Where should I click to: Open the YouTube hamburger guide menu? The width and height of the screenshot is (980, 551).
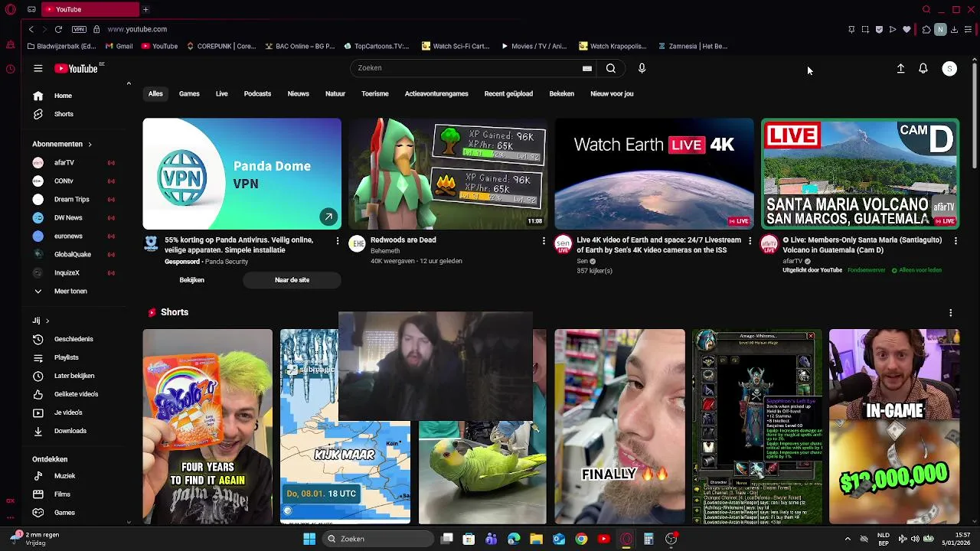(x=38, y=68)
